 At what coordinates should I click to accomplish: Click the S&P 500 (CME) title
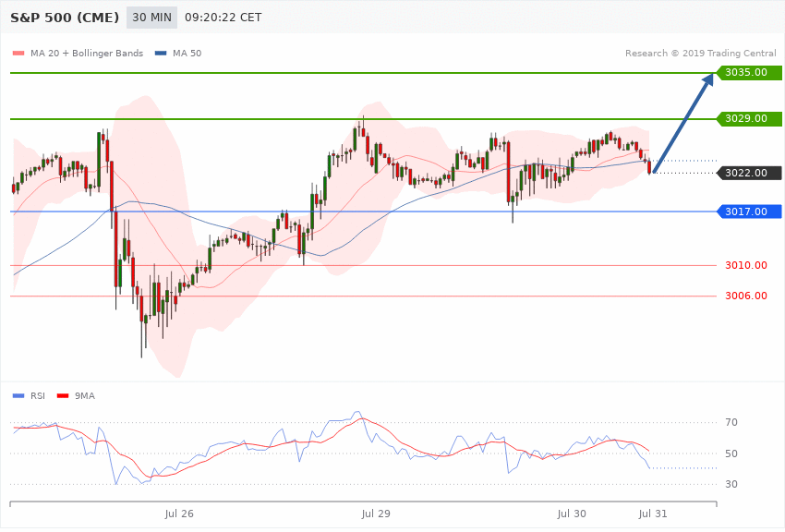click(x=65, y=18)
